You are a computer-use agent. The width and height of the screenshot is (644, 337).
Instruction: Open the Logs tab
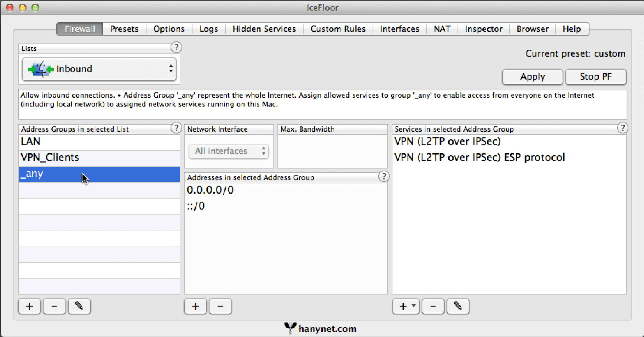(x=208, y=29)
